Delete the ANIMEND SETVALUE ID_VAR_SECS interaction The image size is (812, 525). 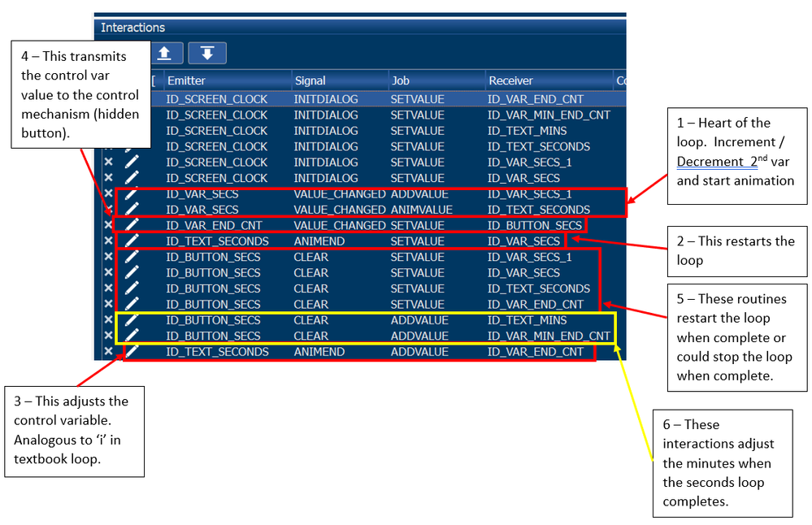click(x=108, y=241)
